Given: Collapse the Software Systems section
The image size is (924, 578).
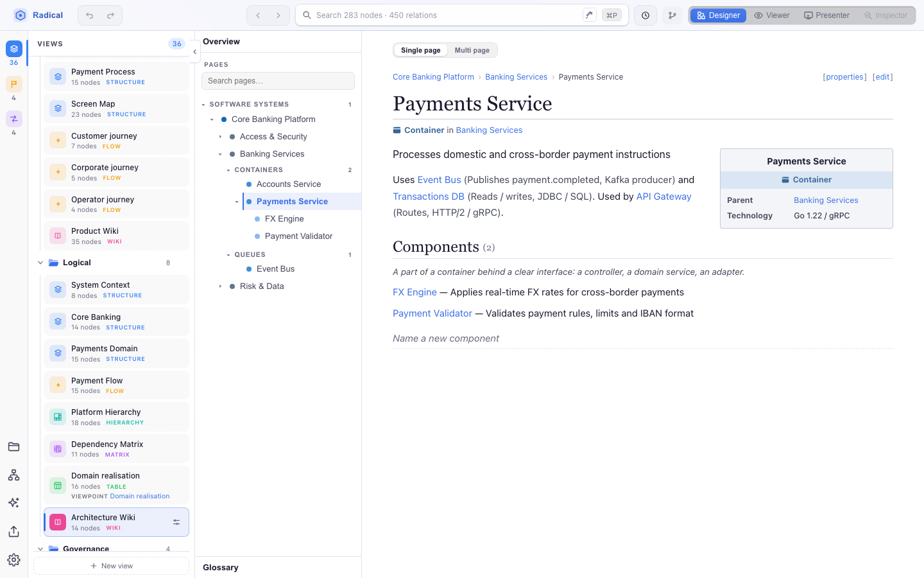Looking at the screenshot, I should [203, 105].
